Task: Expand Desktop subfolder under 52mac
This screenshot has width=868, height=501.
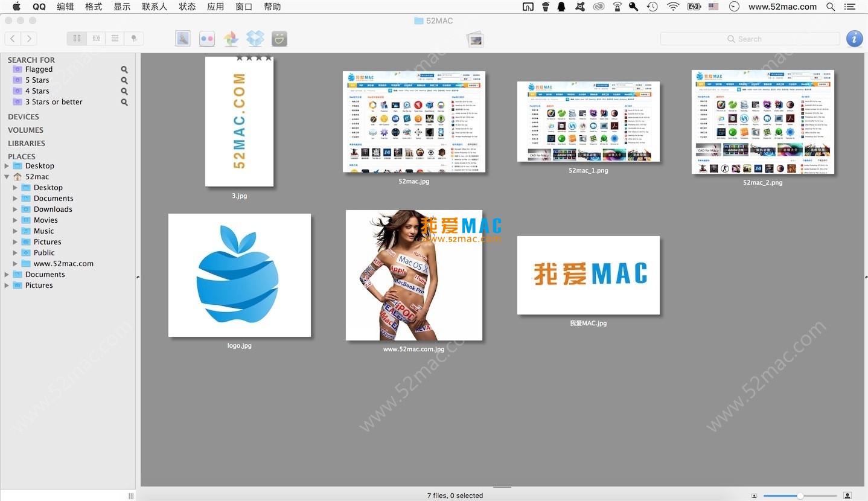Action: tap(16, 188)
